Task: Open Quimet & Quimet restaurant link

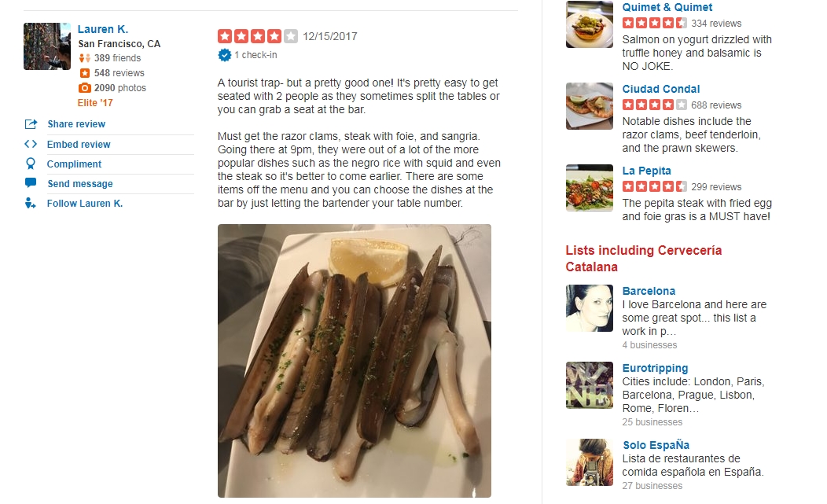Action: point(667,7)
